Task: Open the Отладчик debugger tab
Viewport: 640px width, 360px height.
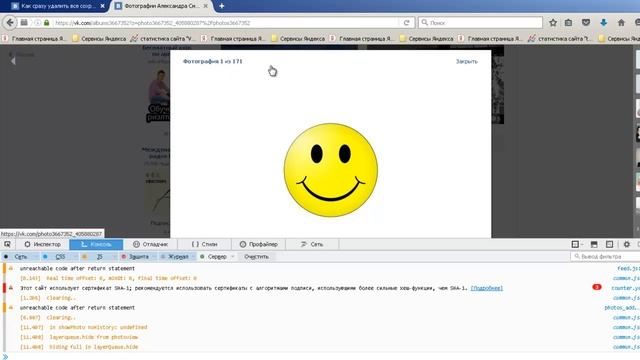Action: (150, 244)
